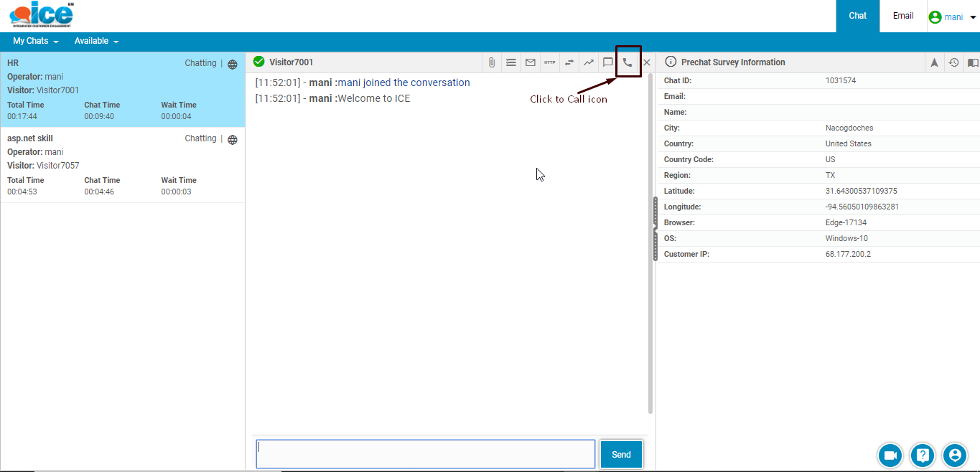
Task: Open the history clock icon in survey panel
Action: (953, 62)
